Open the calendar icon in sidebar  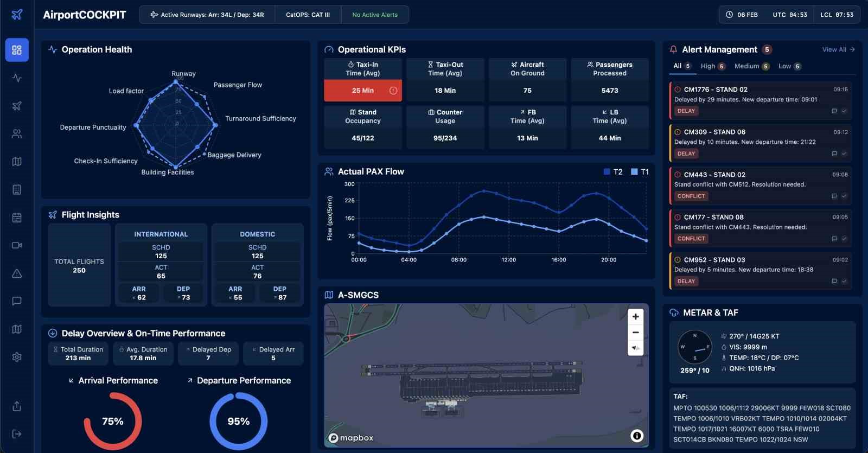[x=17, y=218]
